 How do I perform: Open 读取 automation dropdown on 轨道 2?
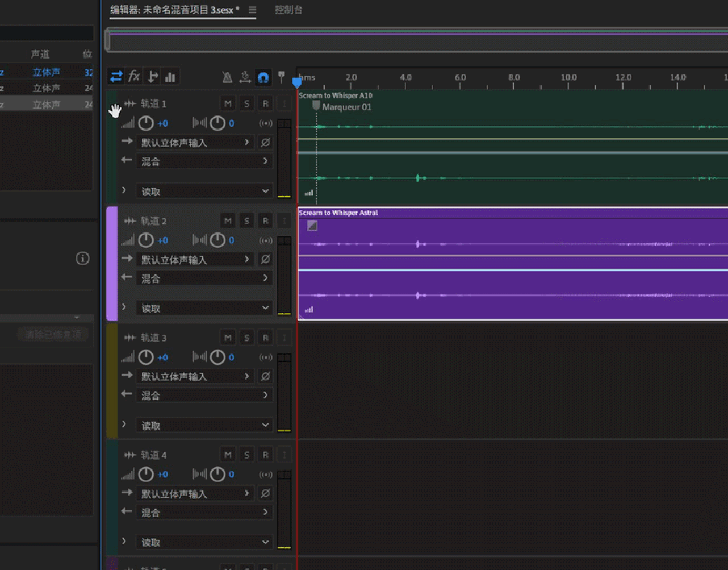[204, 309]
